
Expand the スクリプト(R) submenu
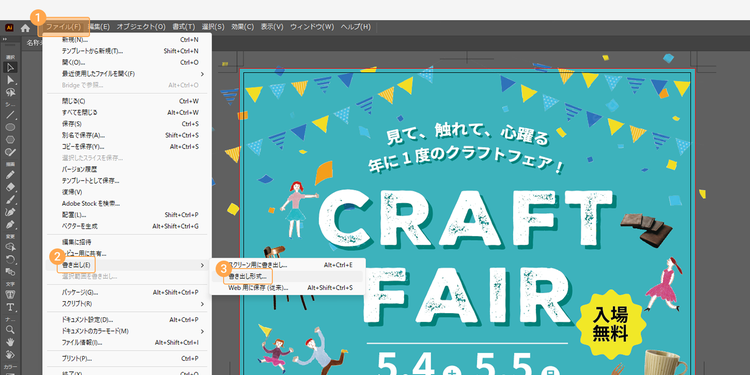pyautogui.click(x=127, y=304)
